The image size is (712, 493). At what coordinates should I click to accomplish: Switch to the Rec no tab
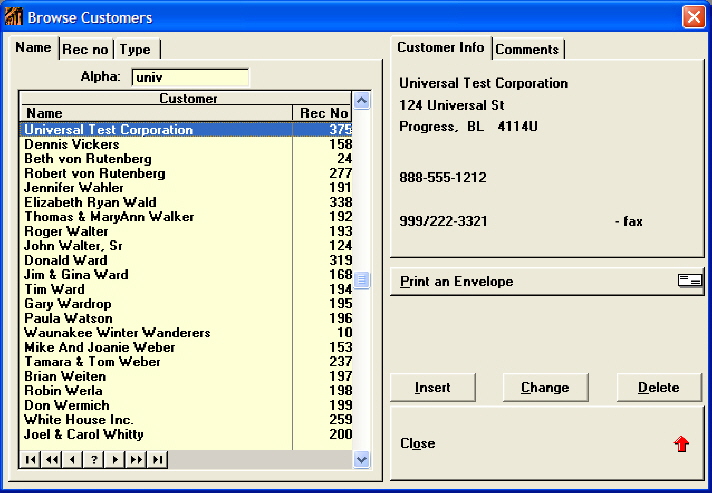(85, 49)
